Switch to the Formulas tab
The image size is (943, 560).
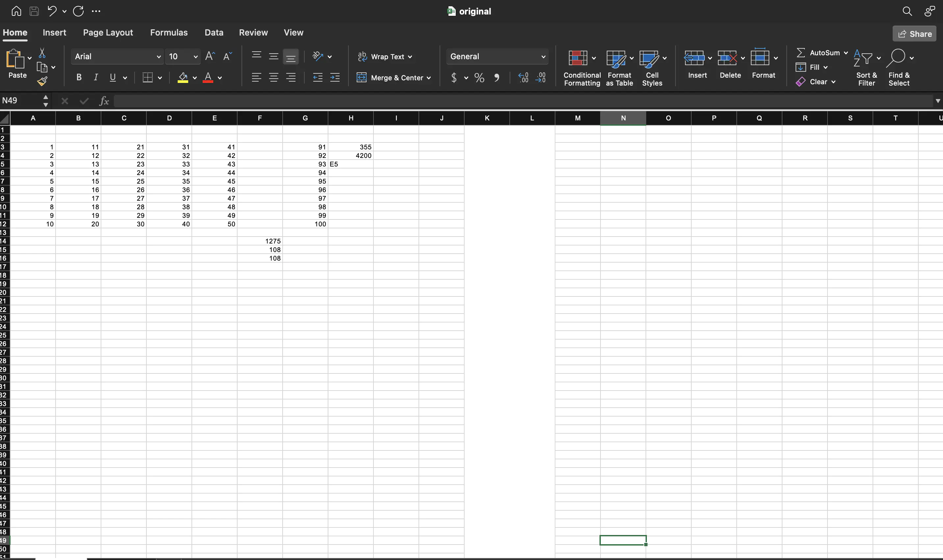pos(169,33)
